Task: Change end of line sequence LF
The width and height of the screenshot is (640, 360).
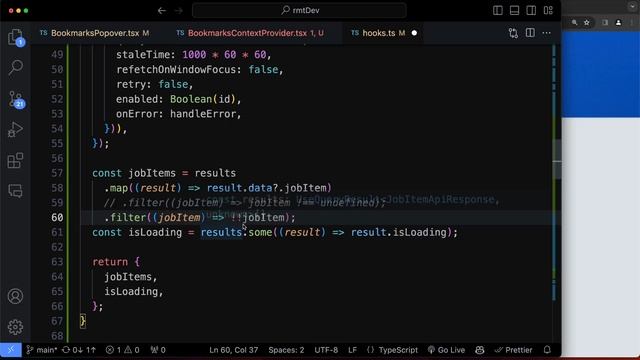Action: [x=352, y=350]
